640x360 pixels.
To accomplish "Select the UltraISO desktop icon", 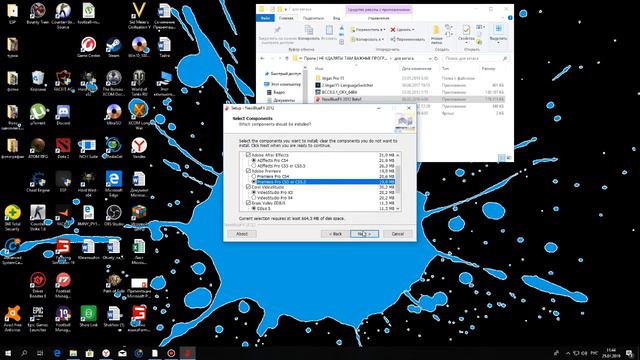I will 113,115.
